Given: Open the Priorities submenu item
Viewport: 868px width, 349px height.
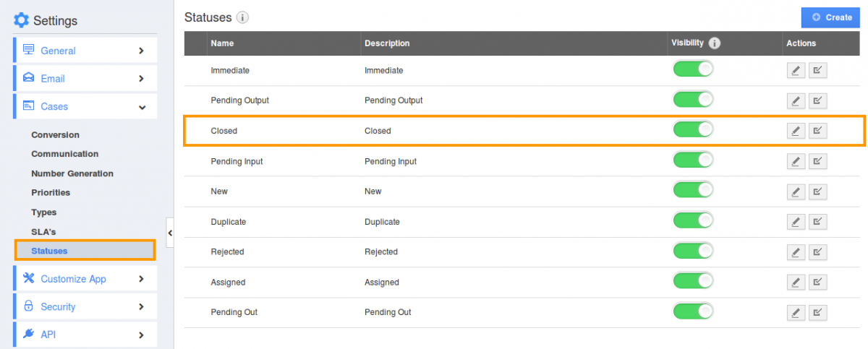Looking at the screenshot, I should click(51, 193).
